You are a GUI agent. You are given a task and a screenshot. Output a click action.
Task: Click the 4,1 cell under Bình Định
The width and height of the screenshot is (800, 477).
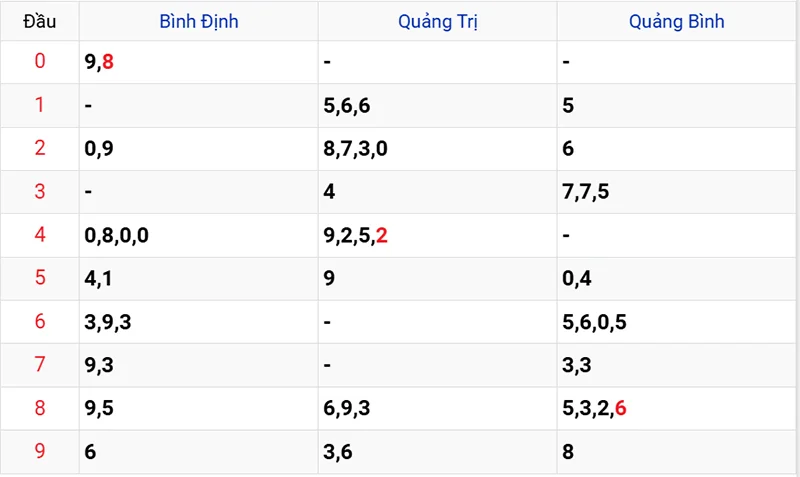tap(99, 278)
